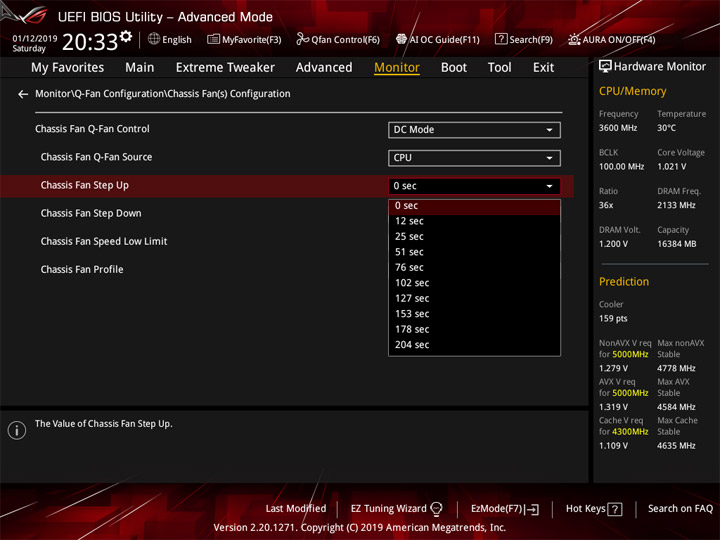Select Chassis Fan Q-Fan Control label
The width and height of the screenshot is (720, 540).
point(92,129)
